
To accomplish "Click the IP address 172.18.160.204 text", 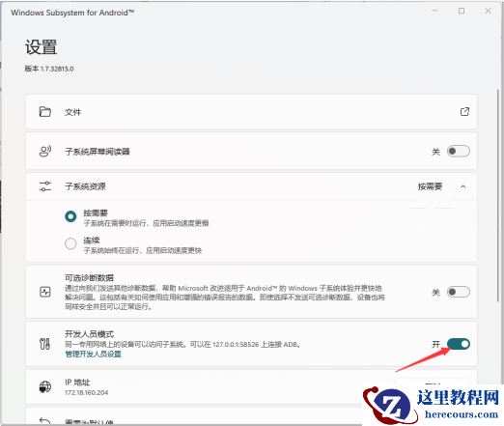I will pyautogui.click(x=86, y=392).
